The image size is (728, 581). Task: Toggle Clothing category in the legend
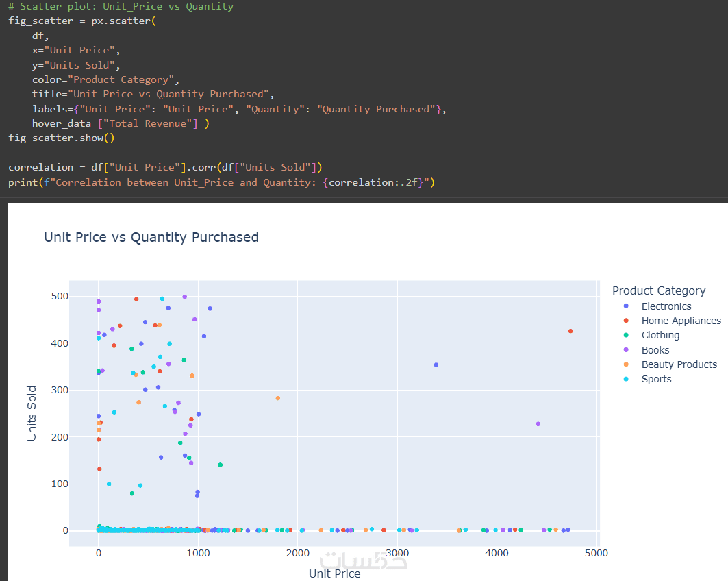pos(660,335)
